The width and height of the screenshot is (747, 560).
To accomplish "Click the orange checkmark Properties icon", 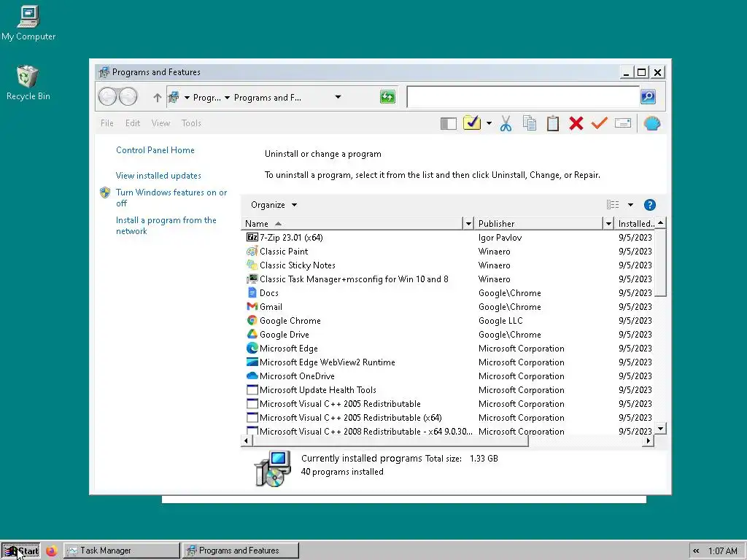I will pos(600,123).
